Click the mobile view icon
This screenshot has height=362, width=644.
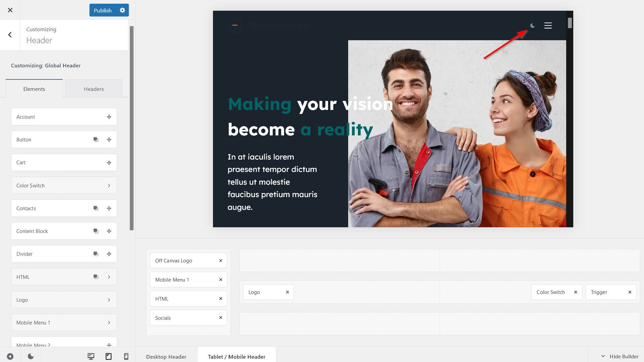pyautogui.click(x=126, y=356)
